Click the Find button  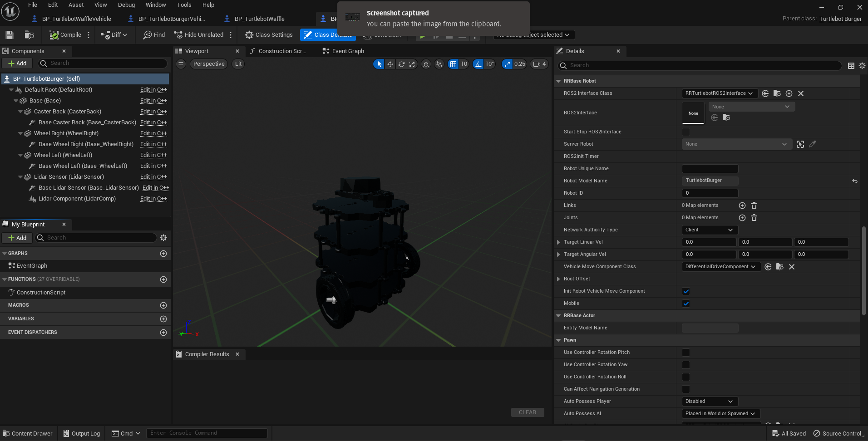click(154, 35)
